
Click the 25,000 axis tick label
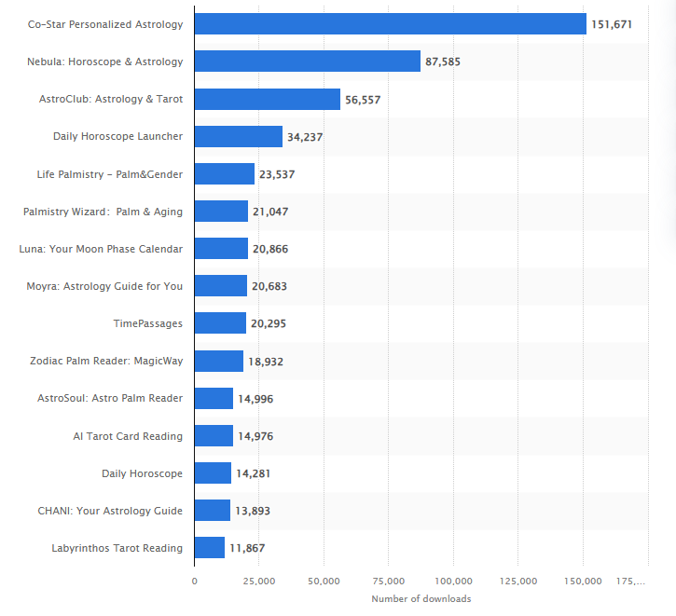click(x=259, y=582)
